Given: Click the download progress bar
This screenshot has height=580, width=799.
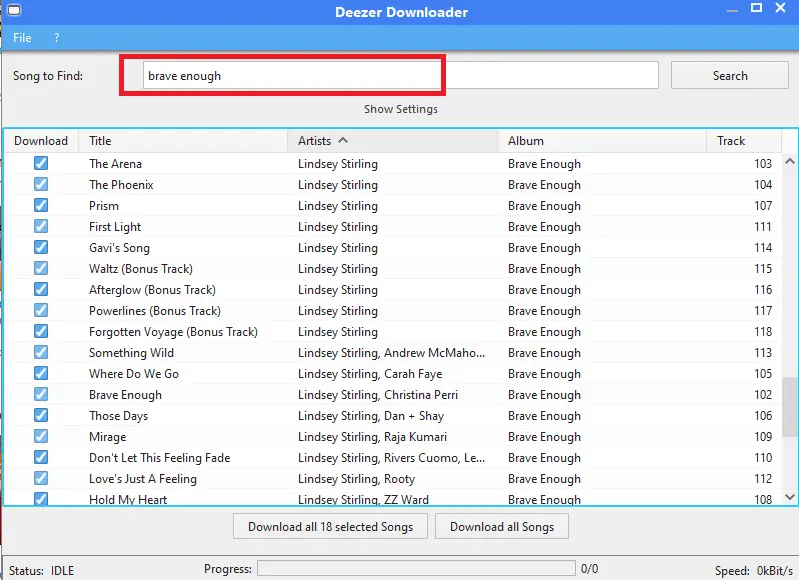Looking at the screenshot, I should 416,568.
